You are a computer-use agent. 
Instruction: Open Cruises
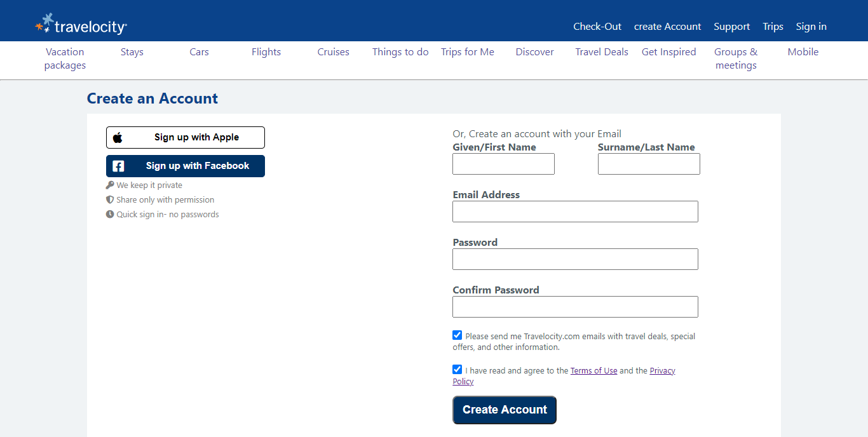click(x=334, y=52)
